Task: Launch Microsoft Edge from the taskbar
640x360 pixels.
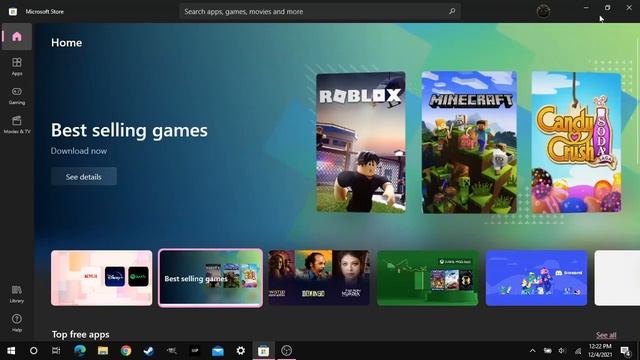Action: point(80,351)
